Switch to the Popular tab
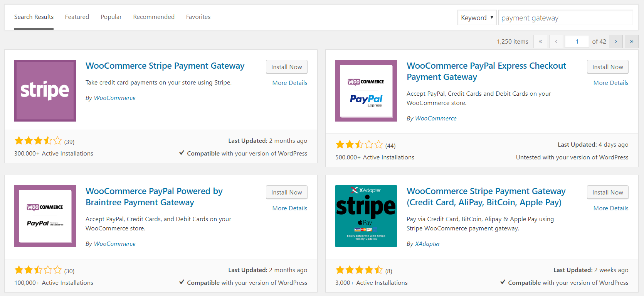Viewport: 644px width, 296px height. 111,17
